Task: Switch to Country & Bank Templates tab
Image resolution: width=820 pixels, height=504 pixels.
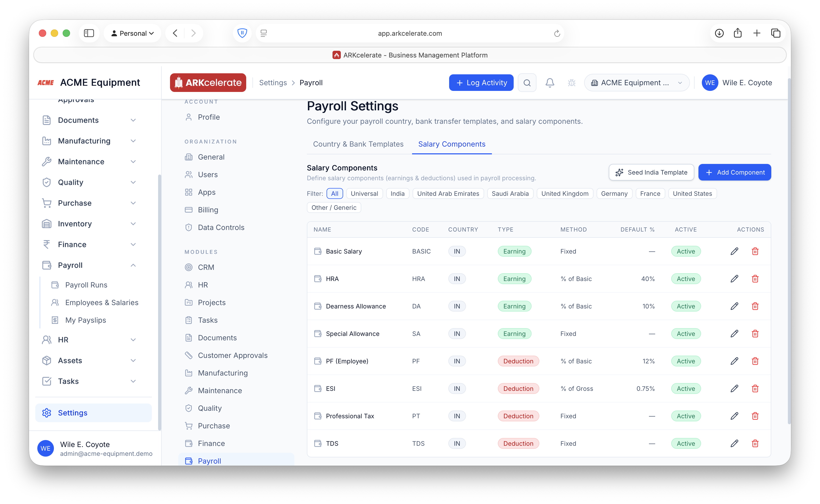Action: (x=358, y=144)
